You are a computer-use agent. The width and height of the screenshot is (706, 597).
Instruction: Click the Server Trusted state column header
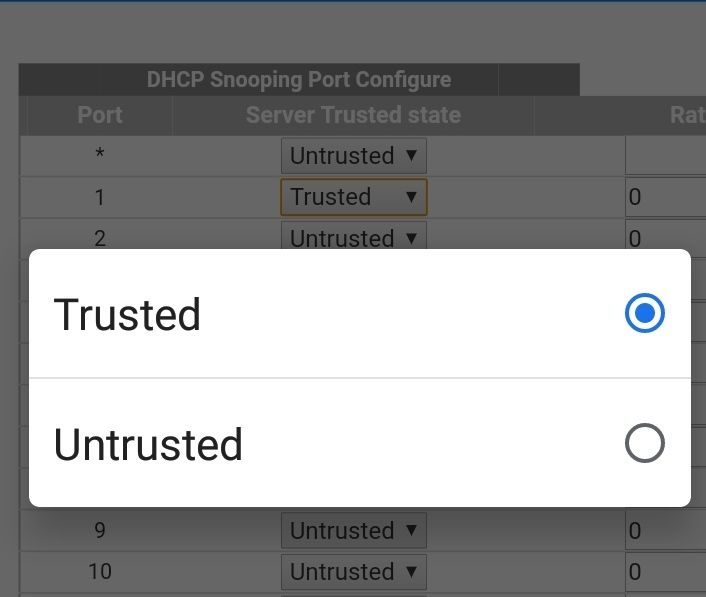353,115
